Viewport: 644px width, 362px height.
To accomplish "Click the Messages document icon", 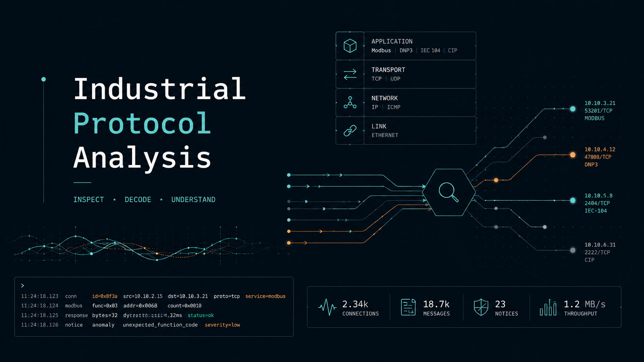I will [408, 307].
